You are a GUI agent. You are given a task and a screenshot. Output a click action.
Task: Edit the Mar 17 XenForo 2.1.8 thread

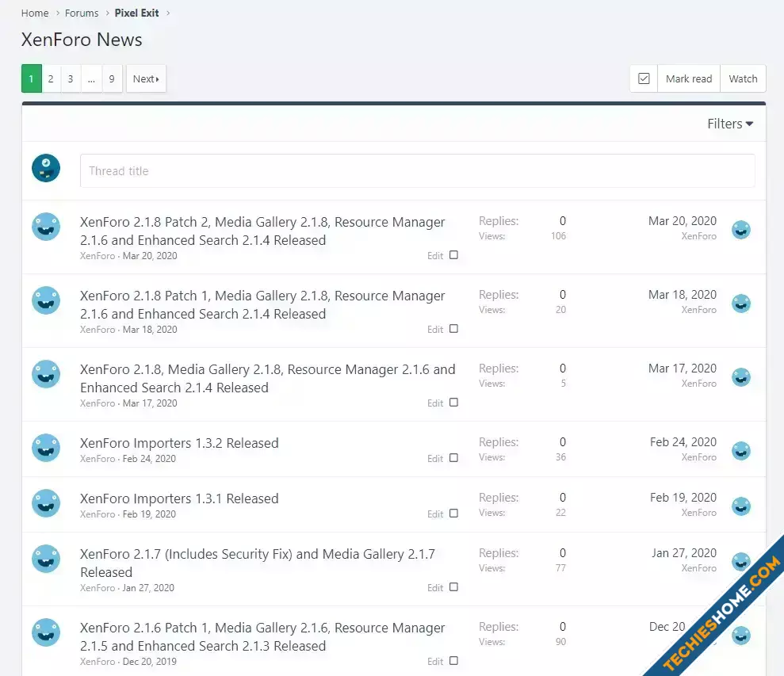(x=435, y=403)
